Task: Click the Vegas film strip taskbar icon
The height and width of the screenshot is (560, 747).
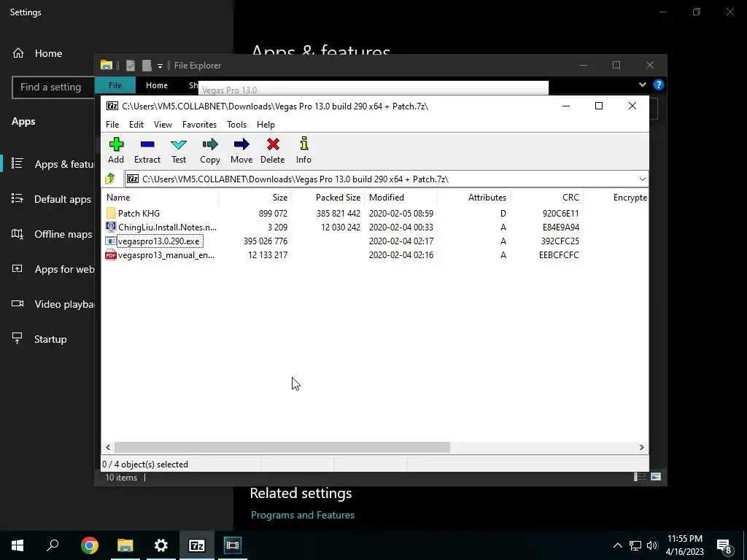Action: click(x=233, y=545)
